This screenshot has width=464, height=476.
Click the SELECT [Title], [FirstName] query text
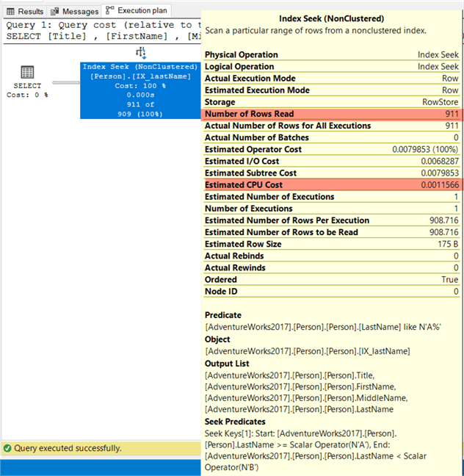pyautogui.click(x=104, y=36)
